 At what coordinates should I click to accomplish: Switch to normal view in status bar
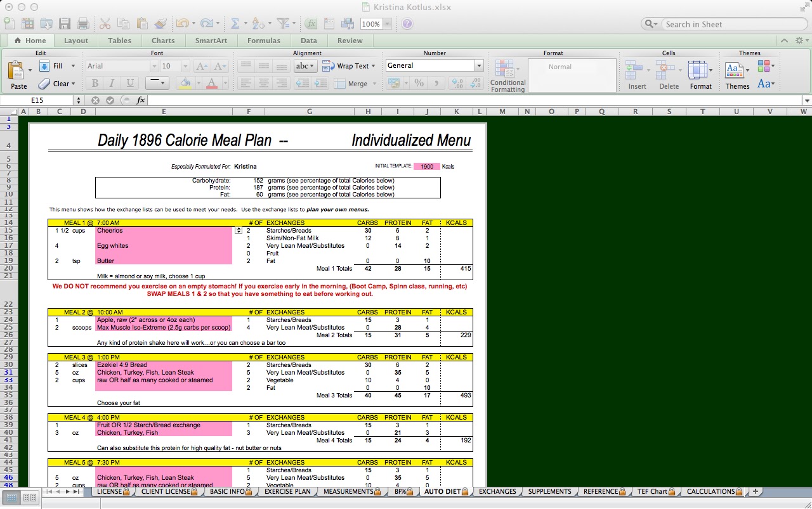(x=11, y=498)
